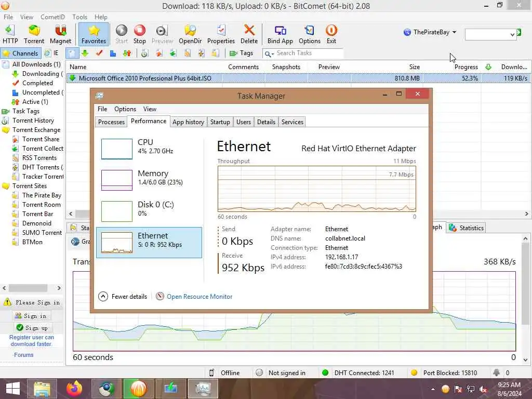Show hidden tray icons arrow in the taskbar
Screen dimensions: 532x399
pyautogui.click(x=433, y=389)
